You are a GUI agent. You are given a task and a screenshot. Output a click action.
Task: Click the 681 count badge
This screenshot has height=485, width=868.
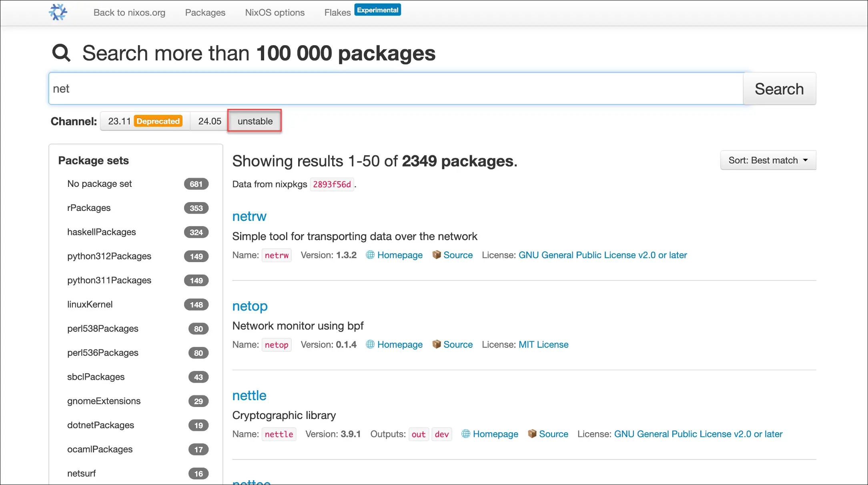pos(196,184)
